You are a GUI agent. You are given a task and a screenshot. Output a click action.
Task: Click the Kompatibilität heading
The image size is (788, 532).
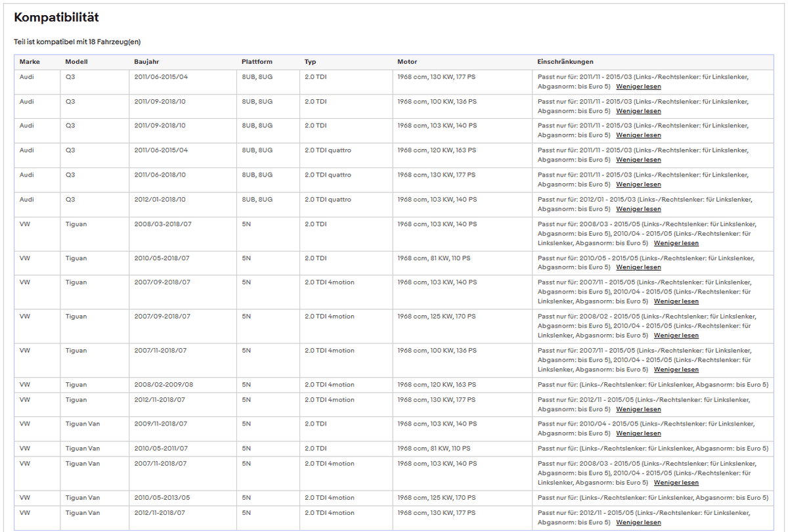coord(56,18)
